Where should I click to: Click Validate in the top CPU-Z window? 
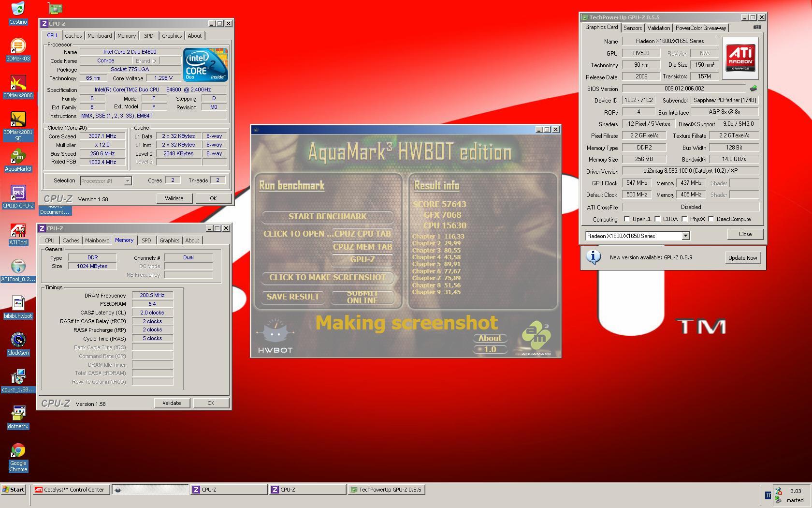tap(174, 198)
